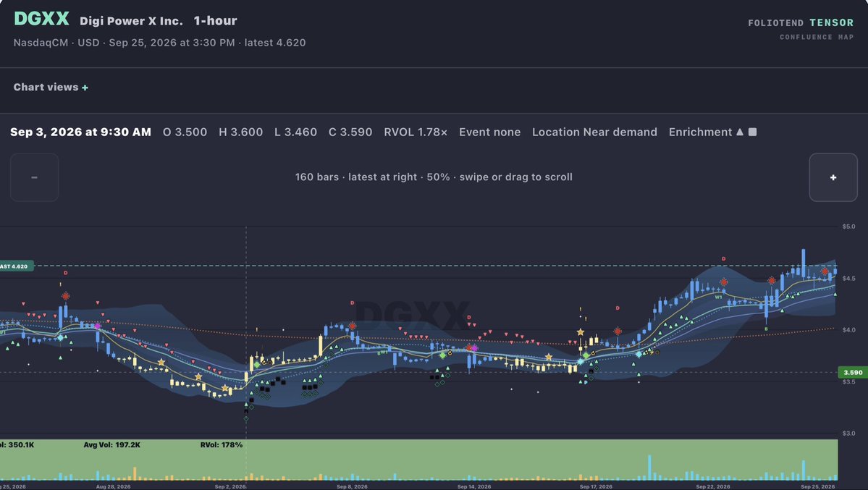Click the $4.5 price axis label
This screenshot has width=868, height=490.
pos(848,279)
